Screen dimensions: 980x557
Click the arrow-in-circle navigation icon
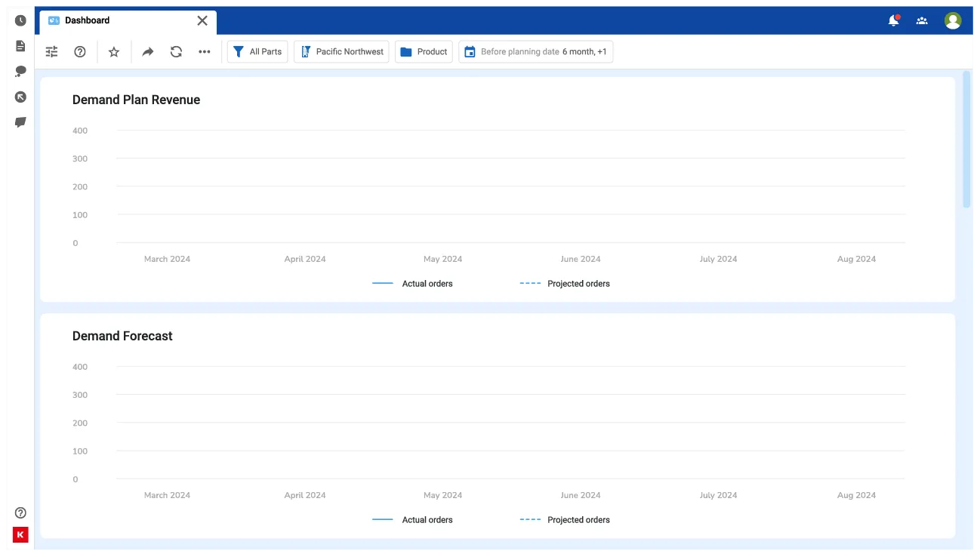(x=20, y=97)
